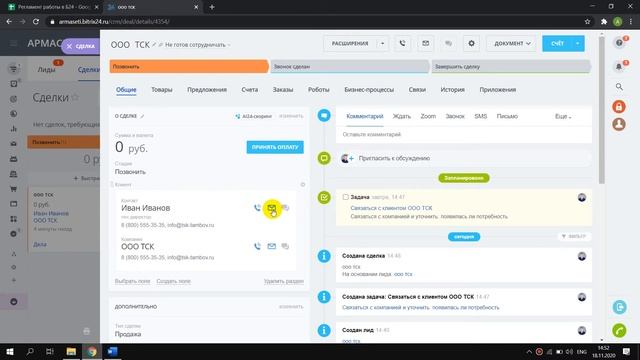This screenshot has height=360, width=640.
Task: Open the ДОКУМЕНТ dropdown
Action: 512,43
